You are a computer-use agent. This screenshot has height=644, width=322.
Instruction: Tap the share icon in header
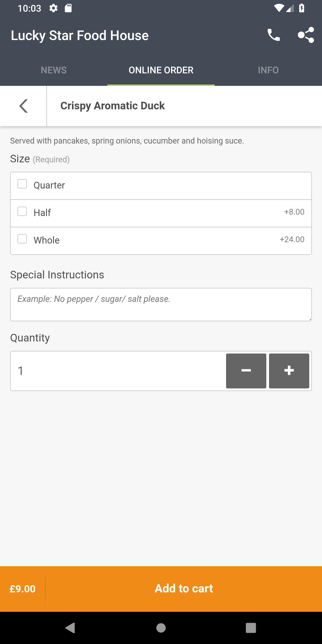click(x=306, y=35)
